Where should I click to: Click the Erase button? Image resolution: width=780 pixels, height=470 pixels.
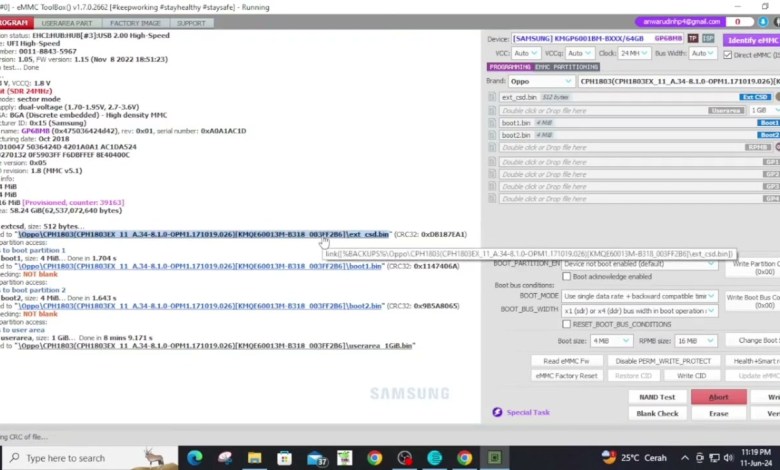pyautogui.click(x=718, y=413)
